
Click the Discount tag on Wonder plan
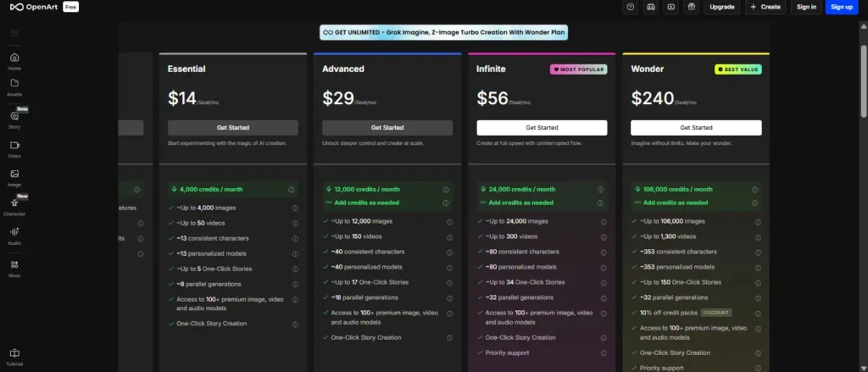(716, 313)
